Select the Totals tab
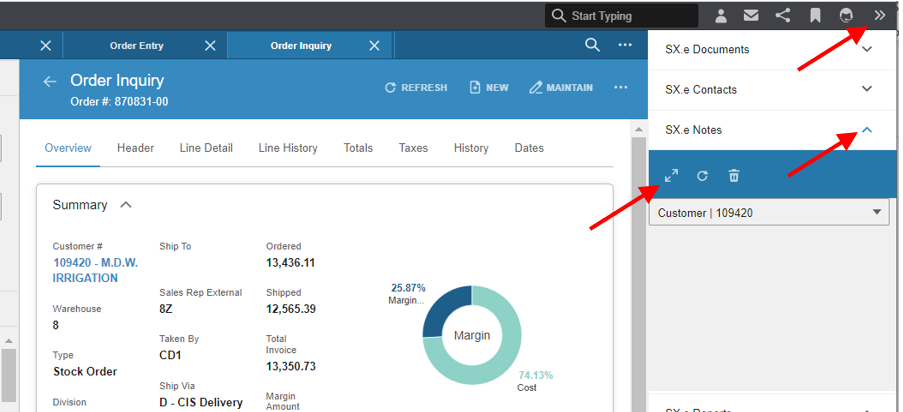Screen dimensions: 903x412 pyautogui.click(x=358, y=148)
